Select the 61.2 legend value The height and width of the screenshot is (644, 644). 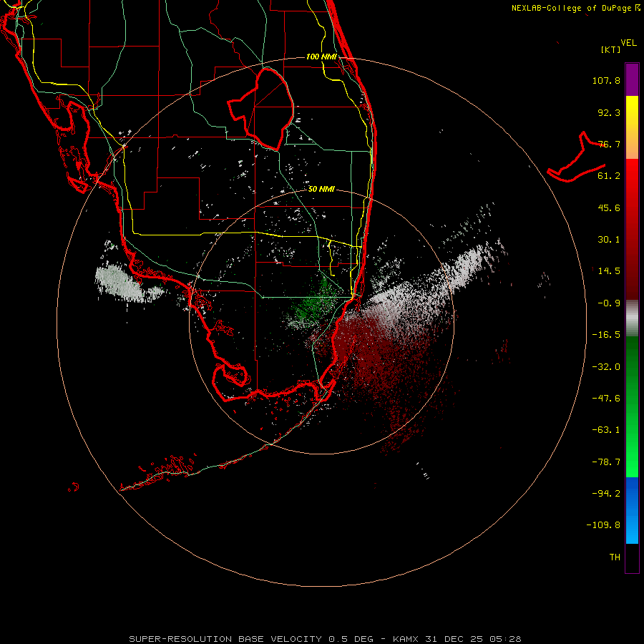point(609,176)
